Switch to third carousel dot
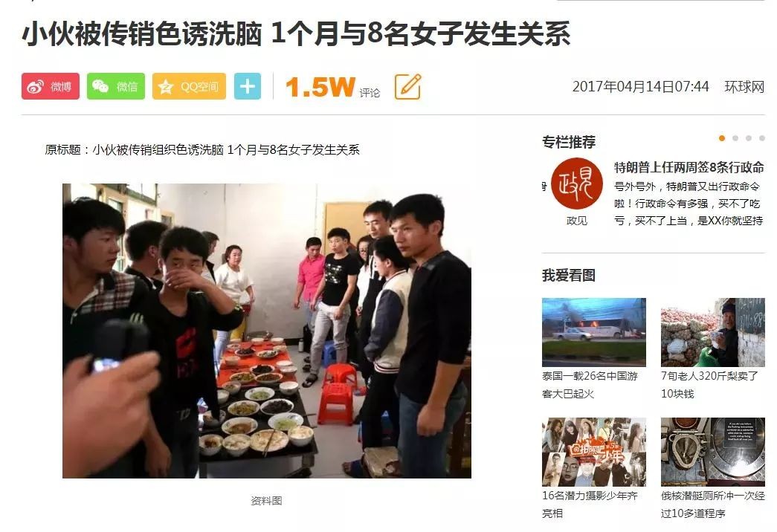777x532 pixels. click(x=749, y=138)
